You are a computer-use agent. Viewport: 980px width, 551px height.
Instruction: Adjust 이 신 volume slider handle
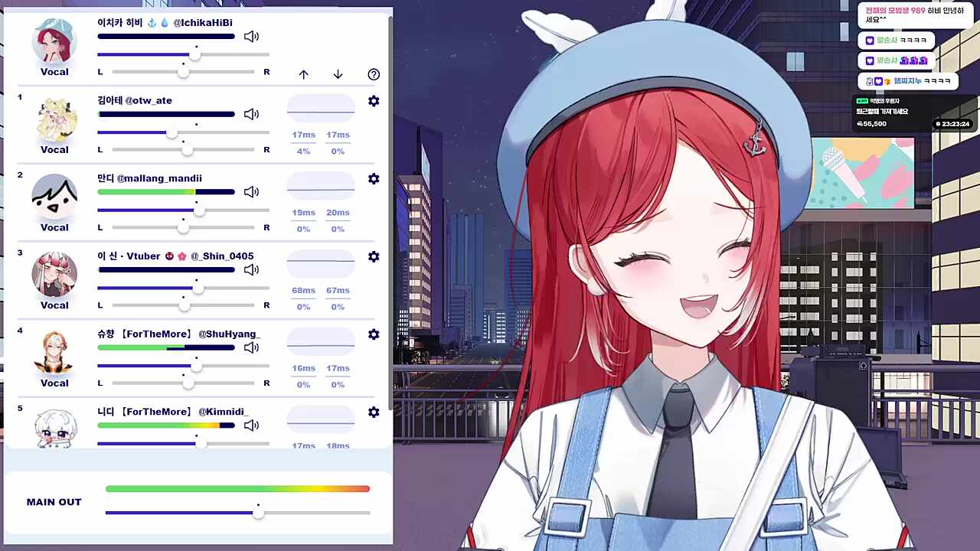point(198,288)
